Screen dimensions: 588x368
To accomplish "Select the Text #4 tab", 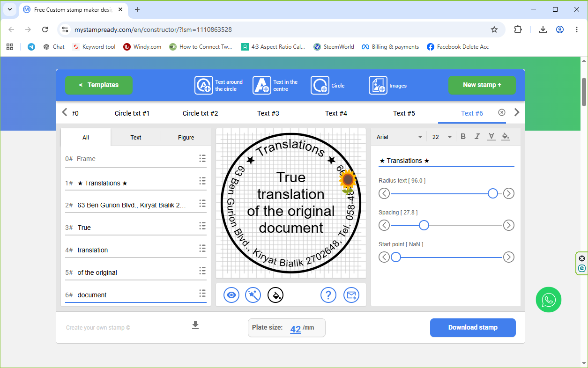I will click(x=336, y=113).
